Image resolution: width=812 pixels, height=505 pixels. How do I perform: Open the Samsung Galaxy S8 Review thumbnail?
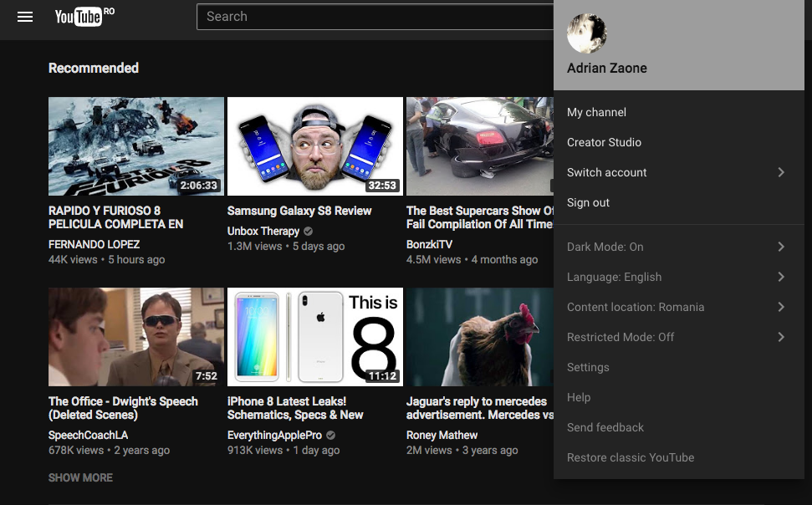point(314,146)
